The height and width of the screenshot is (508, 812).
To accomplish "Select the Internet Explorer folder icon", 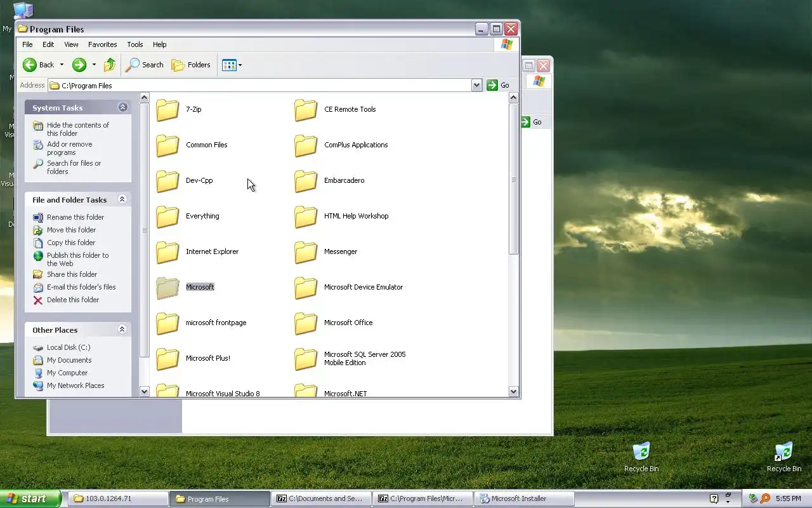I will (167, 251).
